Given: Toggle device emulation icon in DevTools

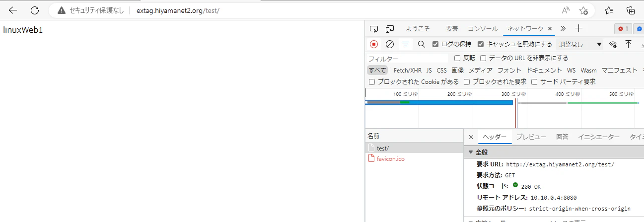Looking at the screenshot, I should tap(390, 29).
